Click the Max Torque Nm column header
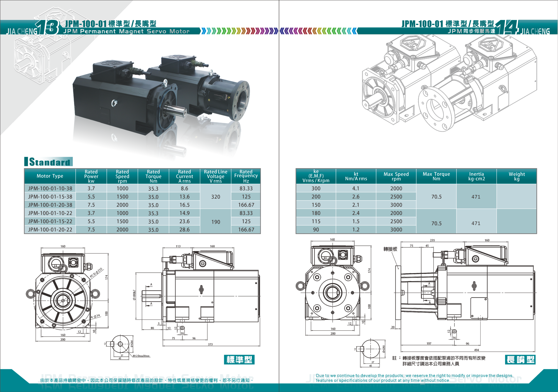558x392 pixels. 436,176
